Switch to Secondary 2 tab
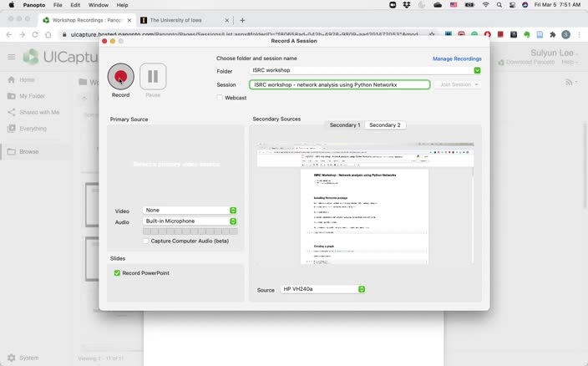The height and width of the screenshot is (366, 588). coord(385,125)
